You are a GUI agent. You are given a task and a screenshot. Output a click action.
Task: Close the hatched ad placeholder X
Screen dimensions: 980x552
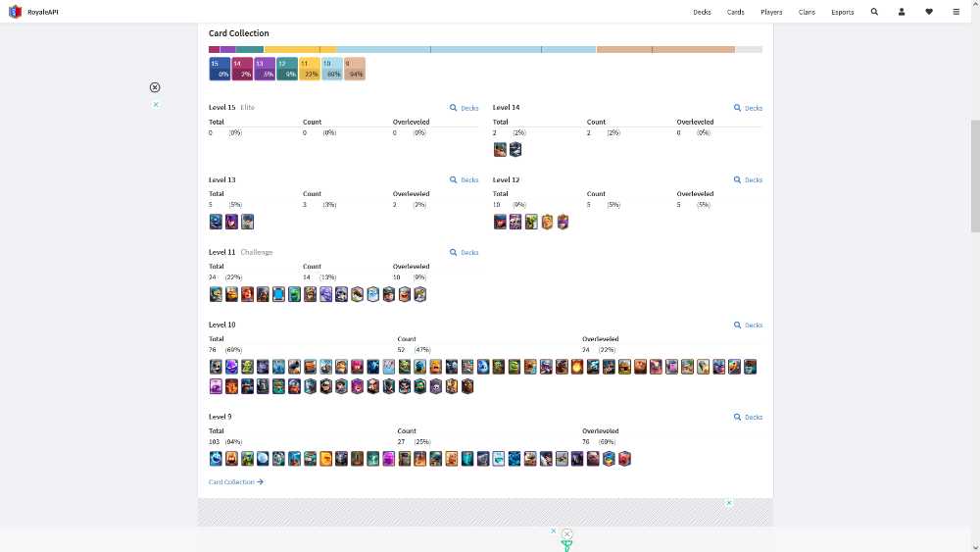tap(729, 503)
